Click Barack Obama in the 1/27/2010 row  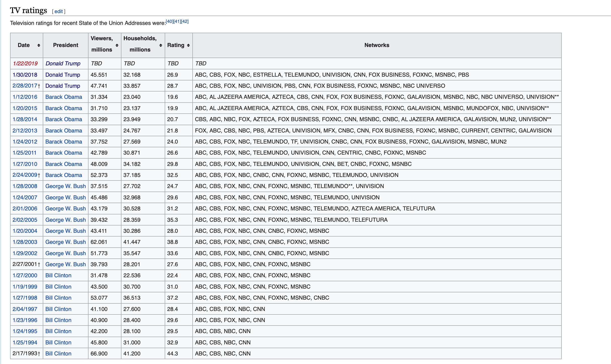pos(64,164)
